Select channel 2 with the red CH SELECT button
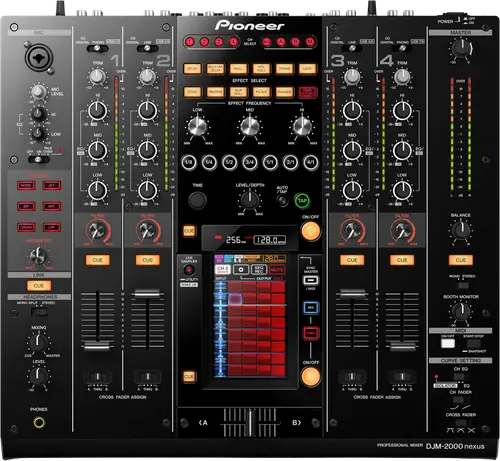 pos(204,42)
